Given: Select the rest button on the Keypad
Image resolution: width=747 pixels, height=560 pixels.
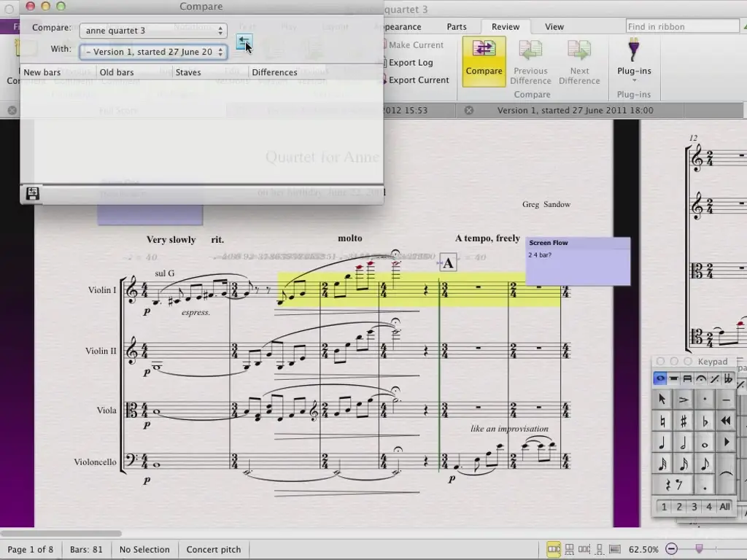Looking at the screenshot, I should (673, 485).
